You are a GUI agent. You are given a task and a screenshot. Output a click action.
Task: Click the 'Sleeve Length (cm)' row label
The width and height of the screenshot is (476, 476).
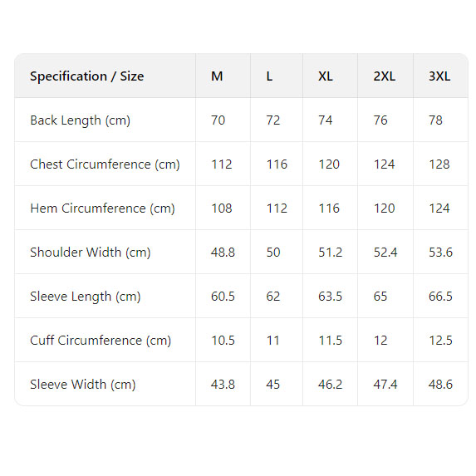click(x=86, y=297)
